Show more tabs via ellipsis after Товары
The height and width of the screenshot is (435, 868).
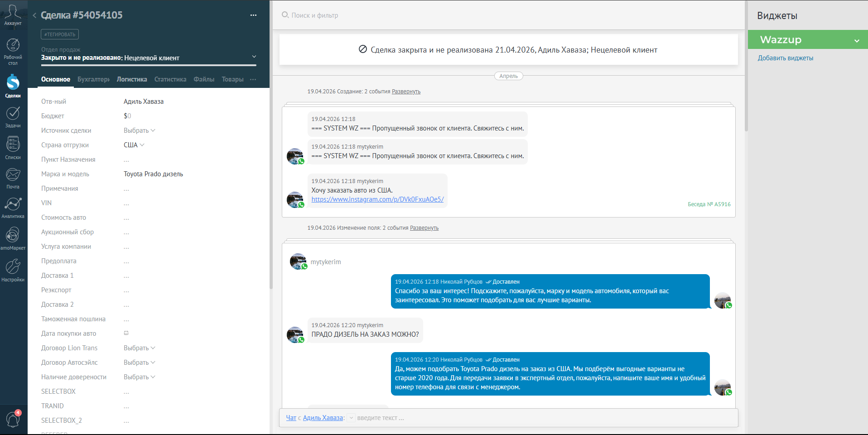coord(253,79)
